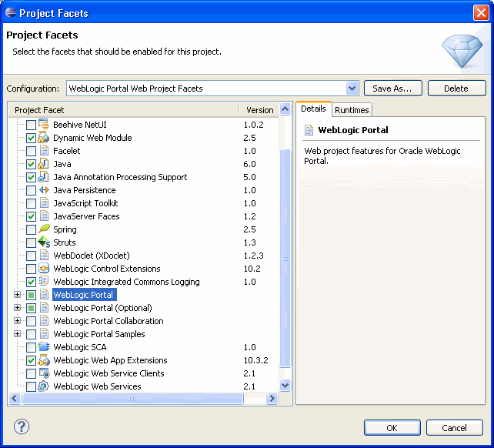Click the WebLogic Portal Collaboration document icon
The image size is (494, 448).
pos(44,321)
